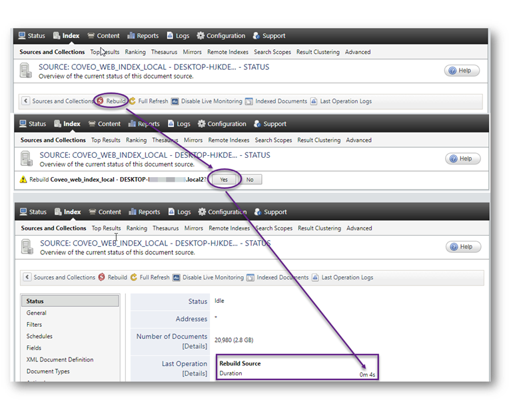Image resolution: width=511 pixels, height=420 pixels.
Task: Click Help button in the middle panel
Action: (x=462, y=158)
